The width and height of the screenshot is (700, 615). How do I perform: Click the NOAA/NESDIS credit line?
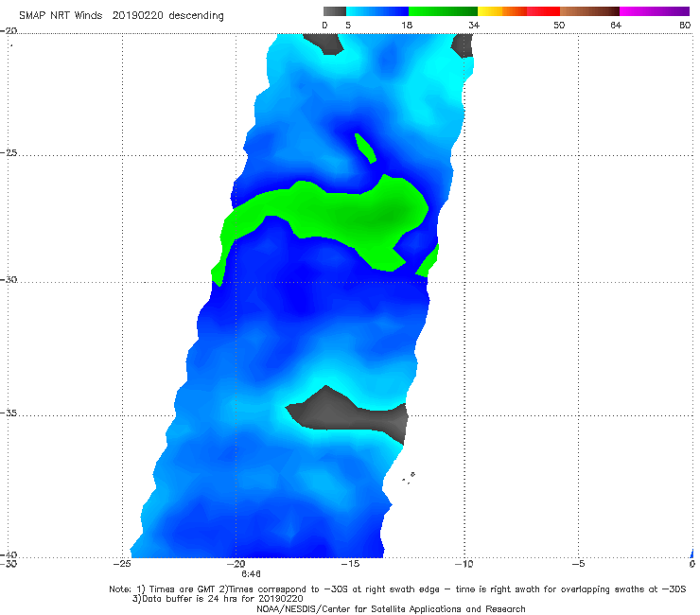point(391,609)
